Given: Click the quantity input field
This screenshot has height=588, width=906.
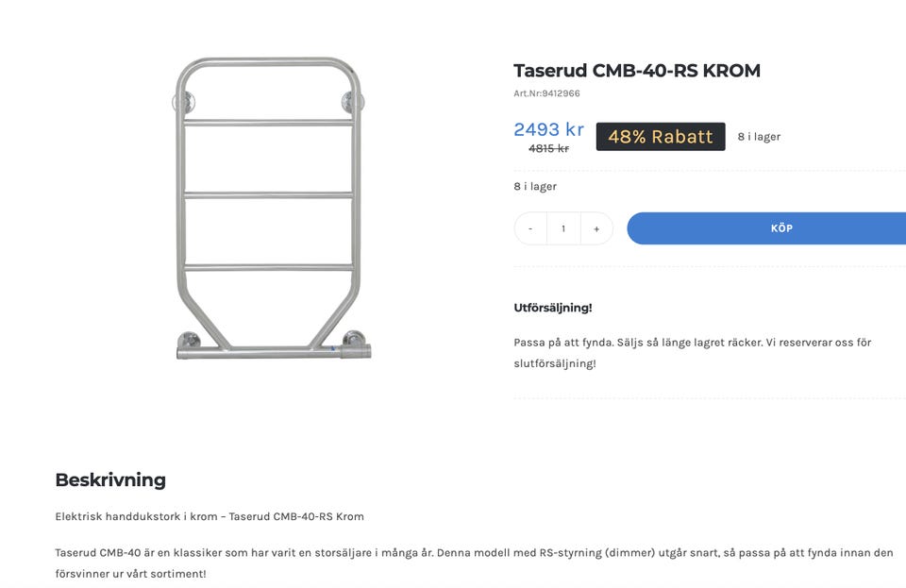Looking at the screenshot, I should [x=563, y=228].
